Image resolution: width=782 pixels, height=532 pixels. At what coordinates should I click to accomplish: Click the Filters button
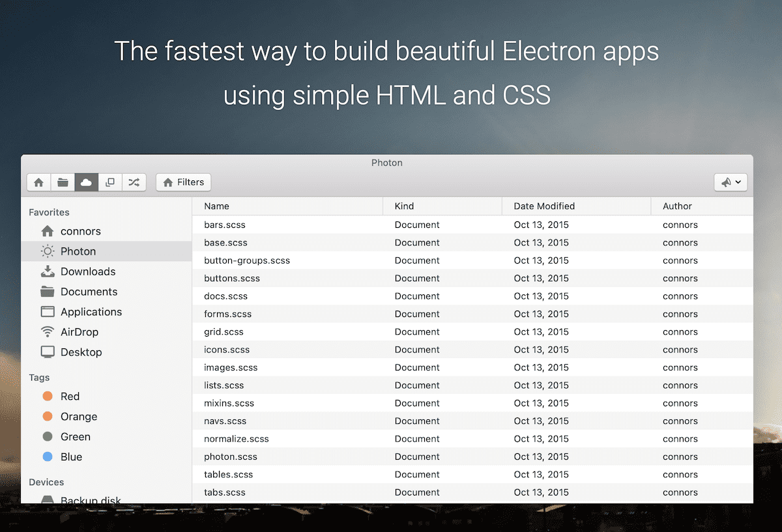[x=183, y=182]
